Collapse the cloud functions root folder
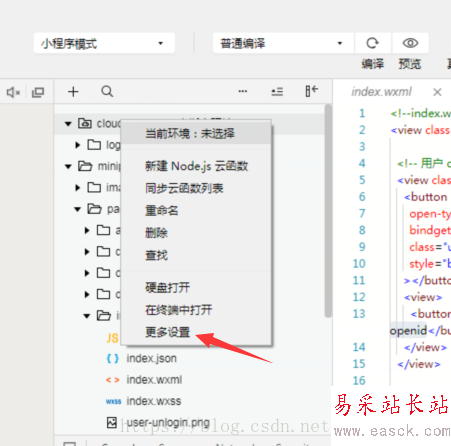 coord(68,124)
